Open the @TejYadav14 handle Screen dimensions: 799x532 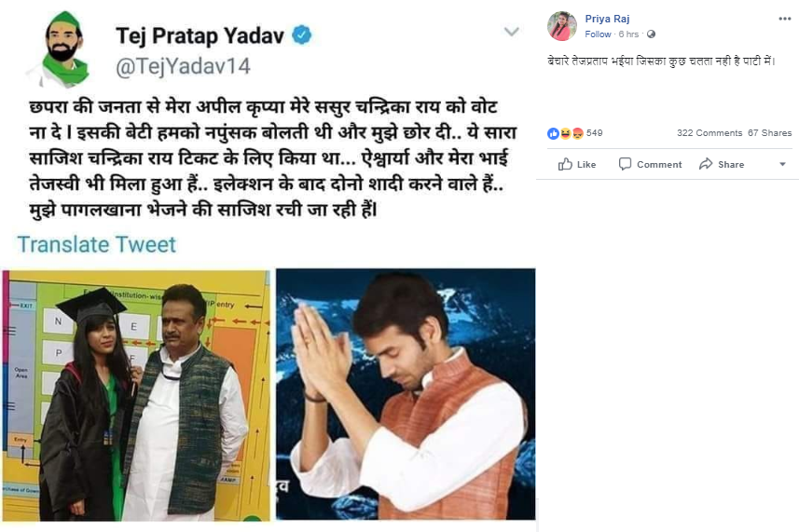[x=183, y=67]
